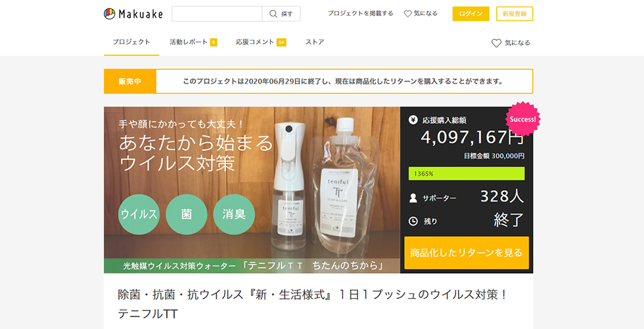The image size is (644, 329).
Task: Click heart icon in top header
Action: coord(407,14)
